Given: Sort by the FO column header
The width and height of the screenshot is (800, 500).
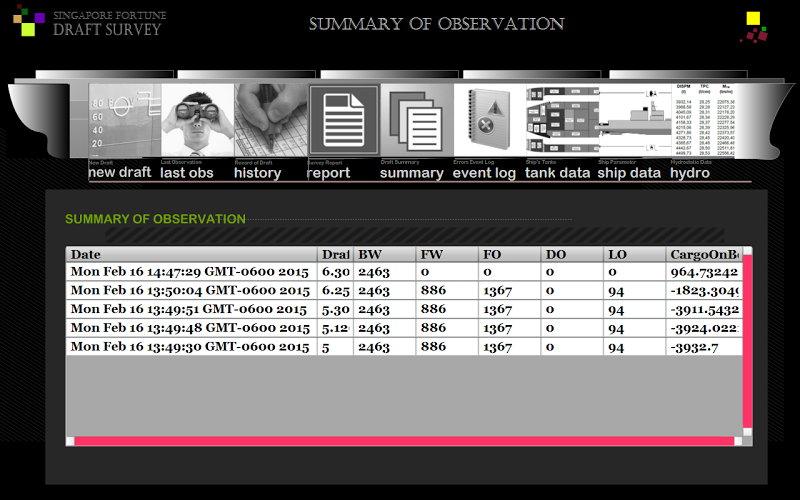Looking at the screenshot, I should coord(510,255).
